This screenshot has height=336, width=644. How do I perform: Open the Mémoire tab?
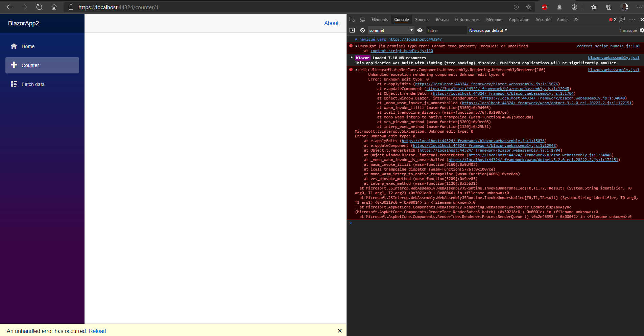(x=494, y=20)
